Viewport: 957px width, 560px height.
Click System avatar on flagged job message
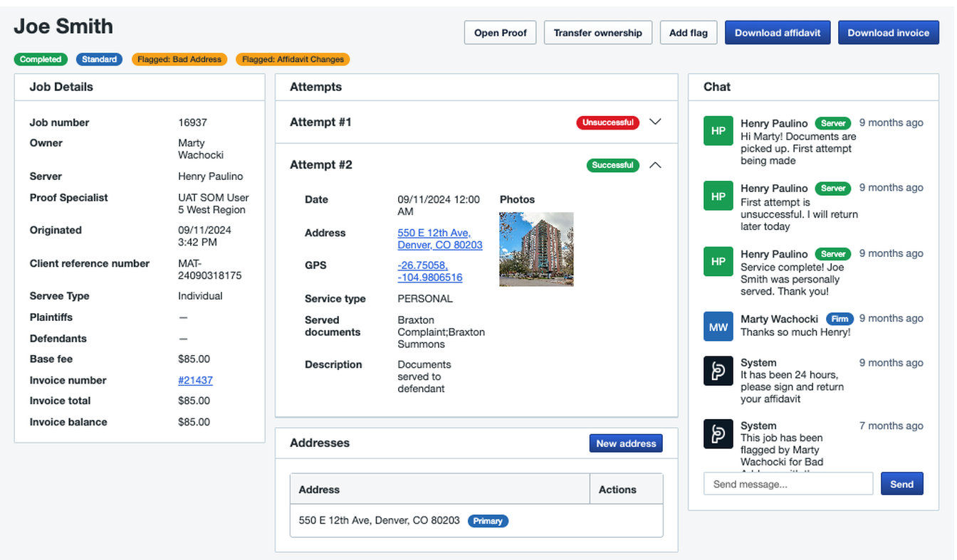[718, 434]
